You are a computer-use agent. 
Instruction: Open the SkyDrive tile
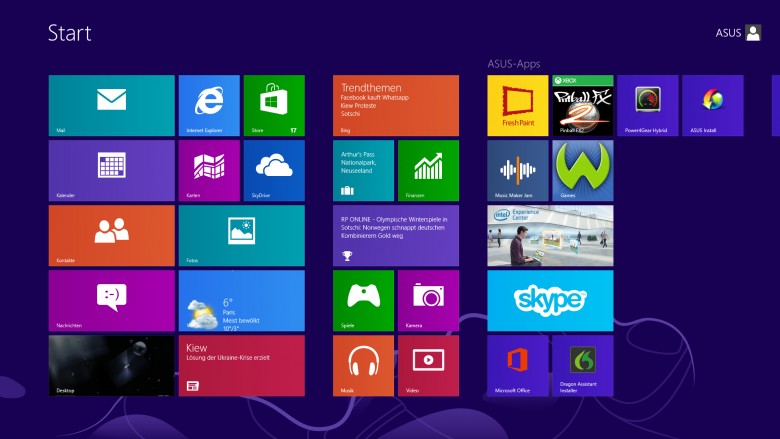274,171
